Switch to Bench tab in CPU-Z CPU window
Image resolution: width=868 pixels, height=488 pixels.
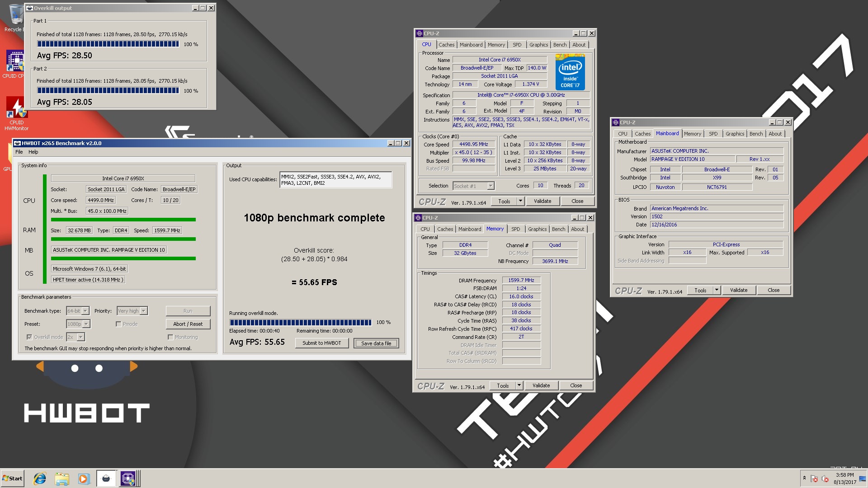click(x=560, y=45)
